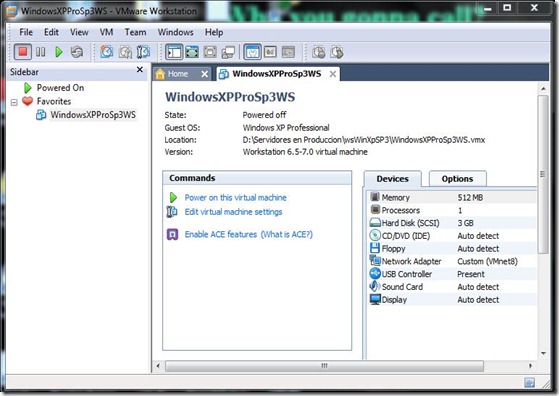Click the Capture Screen toolbar icon

[x=319, y=52]
